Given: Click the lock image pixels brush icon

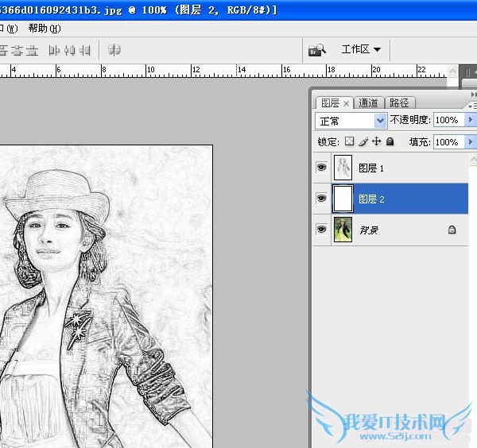Looking at the screenshot, I should pos(363,142).
